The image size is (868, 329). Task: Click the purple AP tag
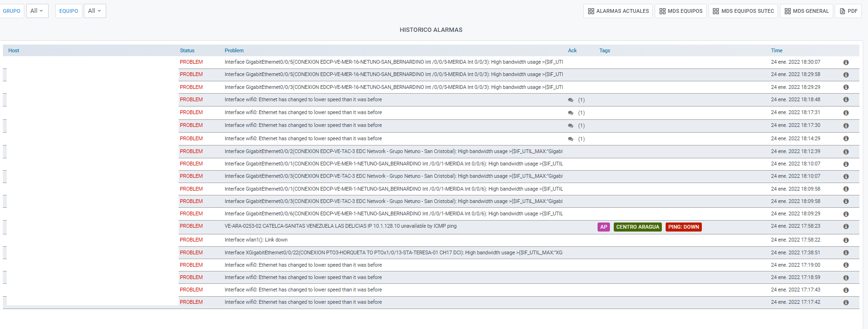coord(603,227)
